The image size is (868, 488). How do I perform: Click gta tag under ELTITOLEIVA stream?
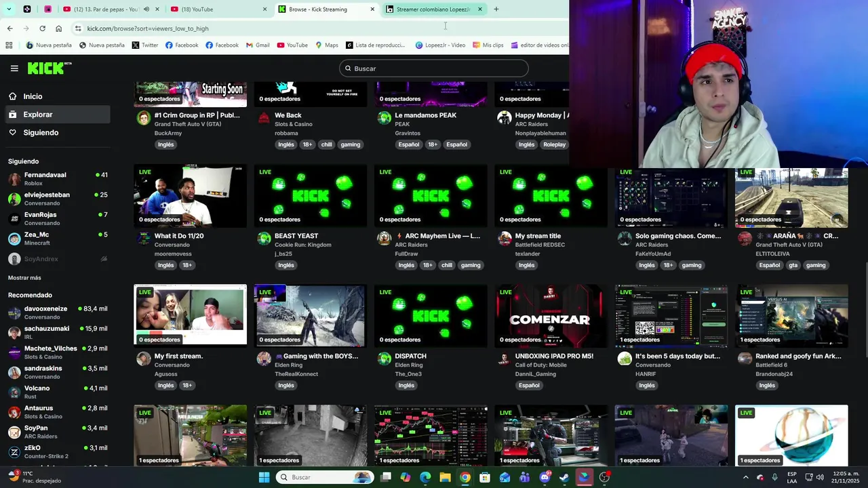coord(793,265)
